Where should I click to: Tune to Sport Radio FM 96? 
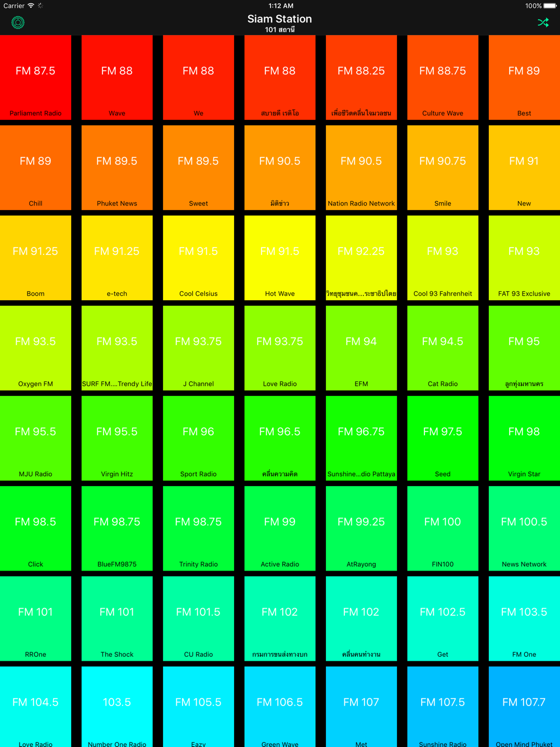click(x=198, y=438)
